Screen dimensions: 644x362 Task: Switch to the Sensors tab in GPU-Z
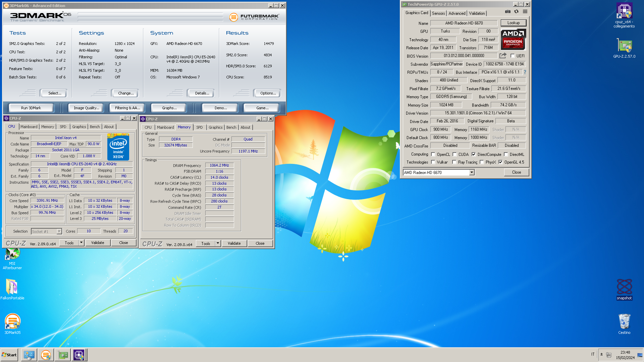coord(438,13)
